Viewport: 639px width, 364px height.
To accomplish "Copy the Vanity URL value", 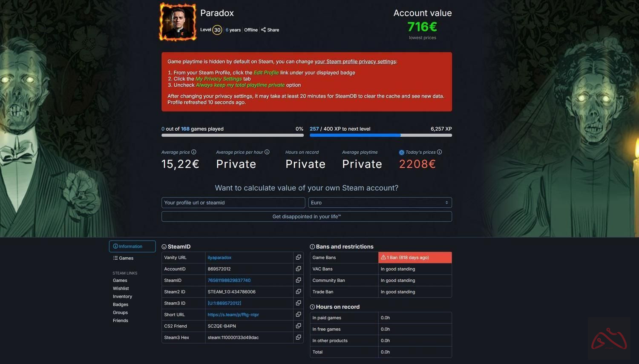I will [x=298, y=257].
